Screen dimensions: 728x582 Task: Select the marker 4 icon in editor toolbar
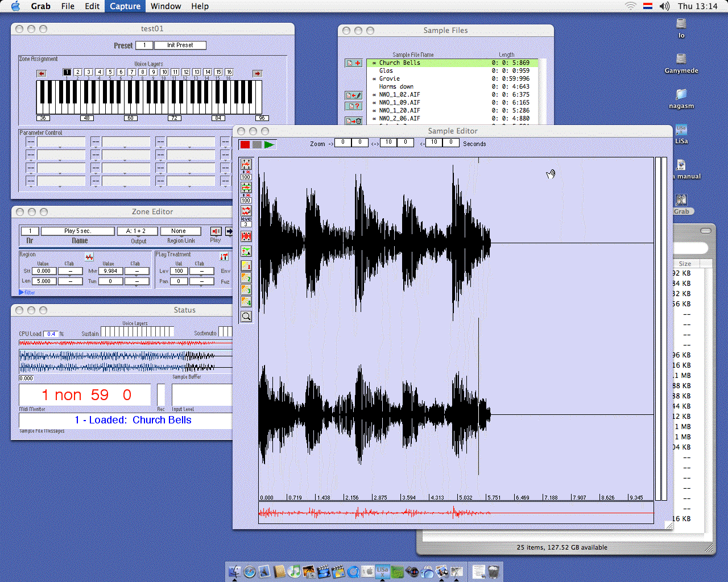click(246, 302)
